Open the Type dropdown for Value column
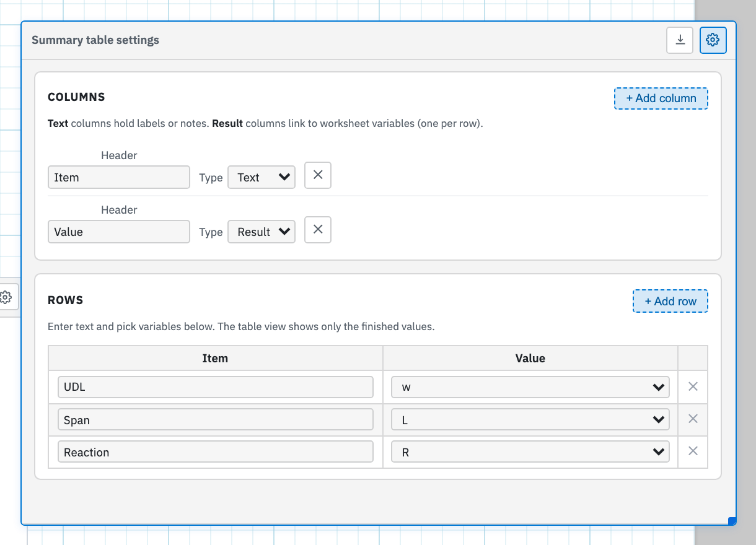Screen dimensions: 756x545 point(262,232)
